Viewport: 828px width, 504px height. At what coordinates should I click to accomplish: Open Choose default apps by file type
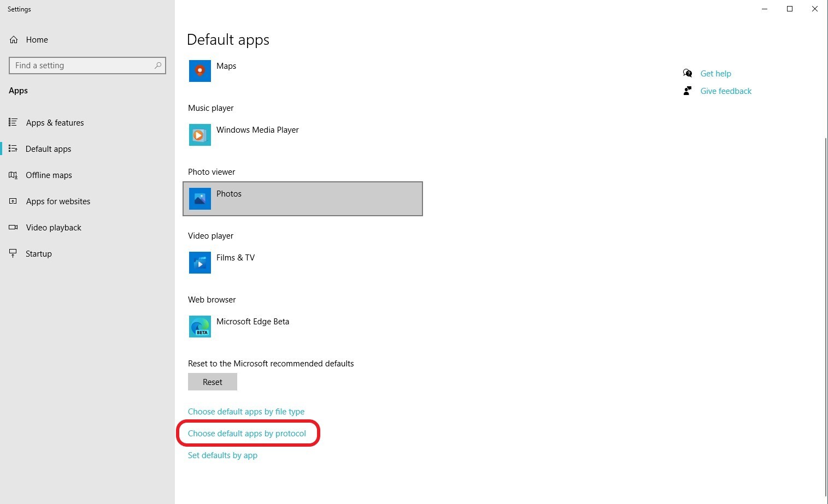[246, 412]
